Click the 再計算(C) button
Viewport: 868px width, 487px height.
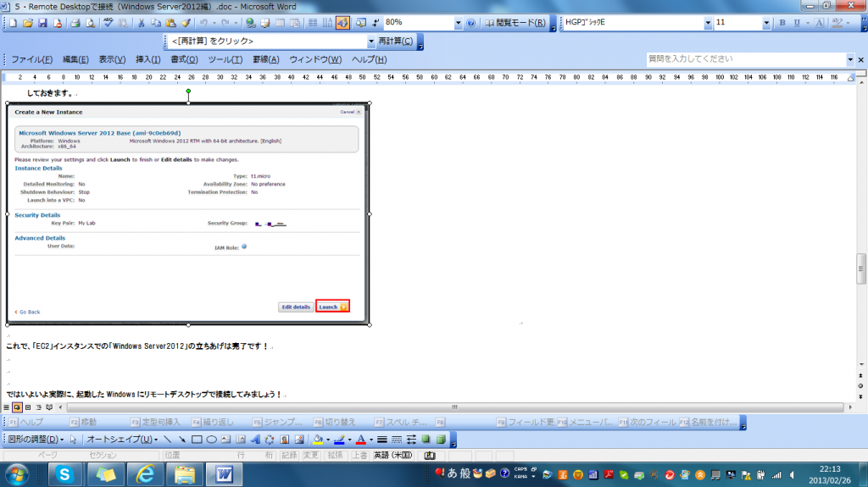tap(395, 42)
